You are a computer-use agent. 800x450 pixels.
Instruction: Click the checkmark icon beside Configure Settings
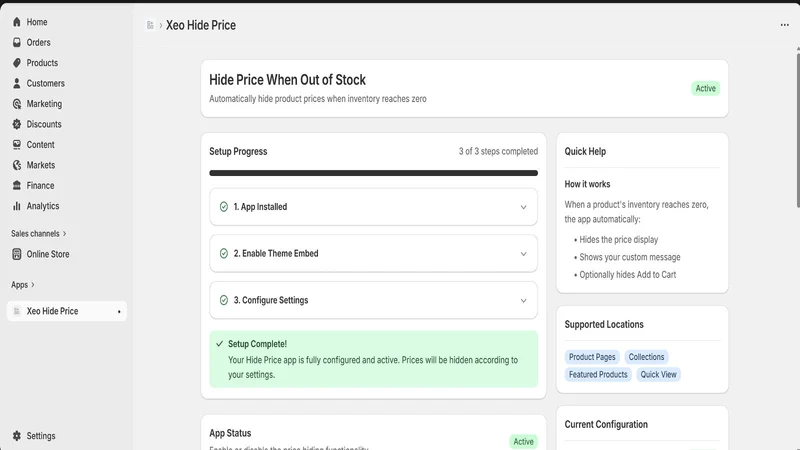pos(223,300)
